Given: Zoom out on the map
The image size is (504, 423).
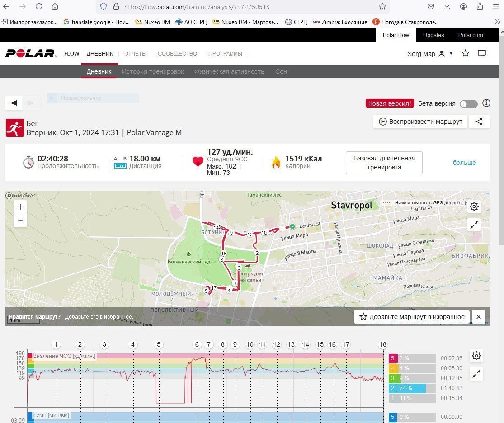Looking at the screenshot, I should point(20,221).
